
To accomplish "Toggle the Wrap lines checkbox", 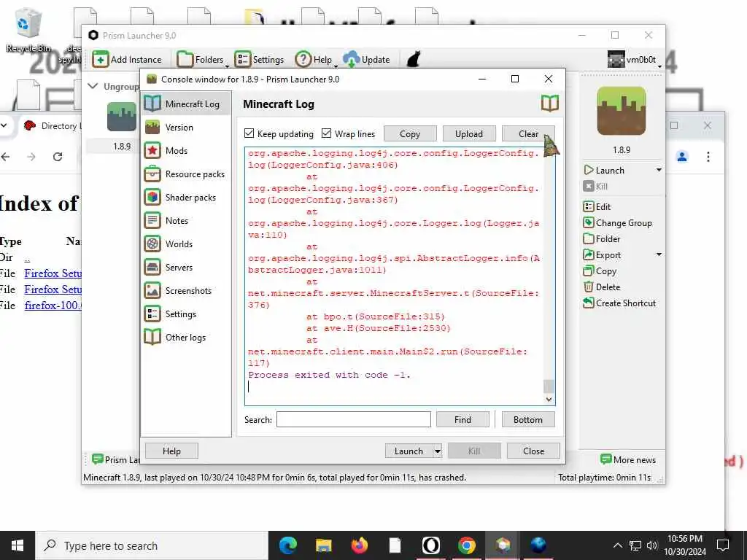I will [326, 133].
